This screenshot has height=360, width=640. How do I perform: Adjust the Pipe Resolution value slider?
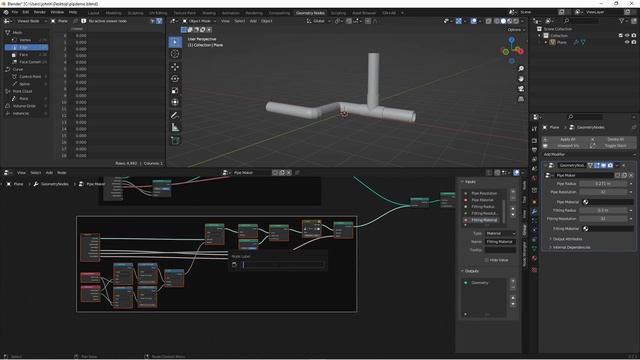603,192
